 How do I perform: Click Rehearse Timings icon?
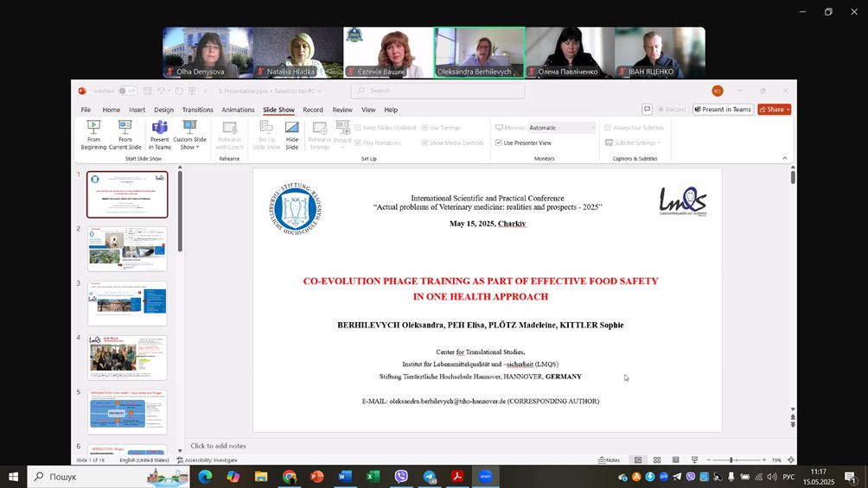(x=319, y=135)
